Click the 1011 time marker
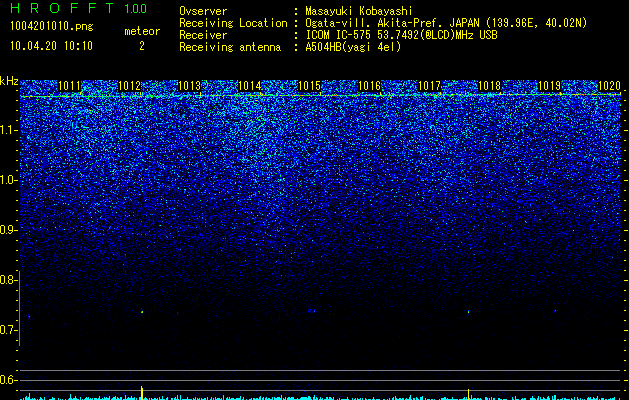Screen dimensions: 629x400 coord(69,86)
